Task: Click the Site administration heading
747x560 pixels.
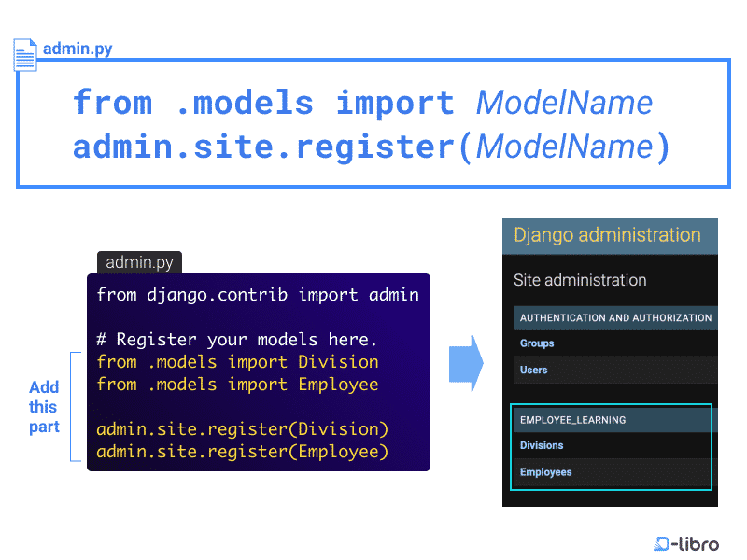Action: click(x=580, y=280)
